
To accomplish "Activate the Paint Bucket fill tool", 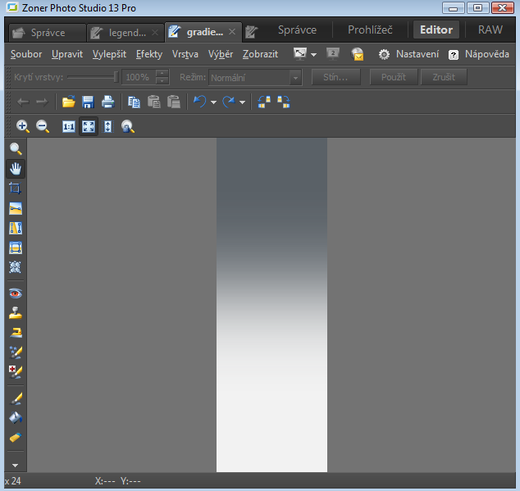I will pyautogui.click(x=15, y=418).
